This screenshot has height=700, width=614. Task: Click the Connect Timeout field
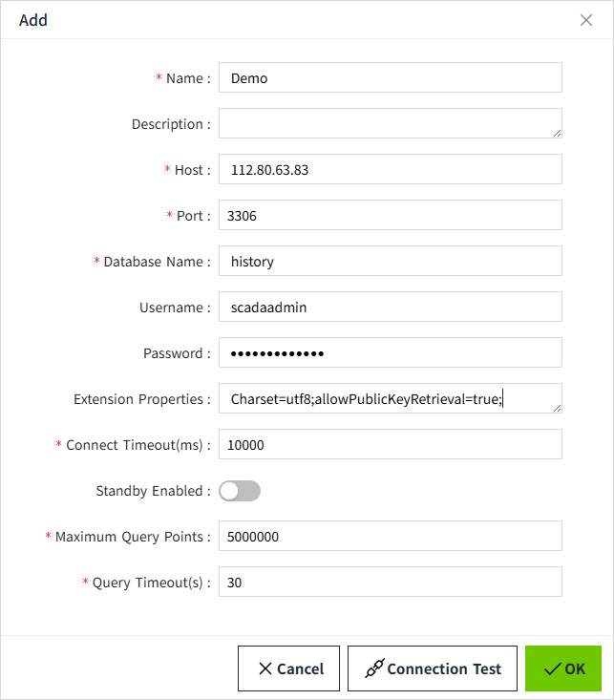pos(390,445)
